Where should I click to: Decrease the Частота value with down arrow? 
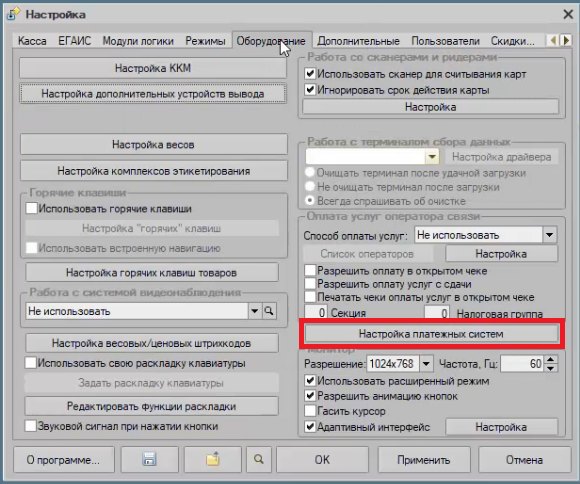pyautogui.click(x=551, y=368)
